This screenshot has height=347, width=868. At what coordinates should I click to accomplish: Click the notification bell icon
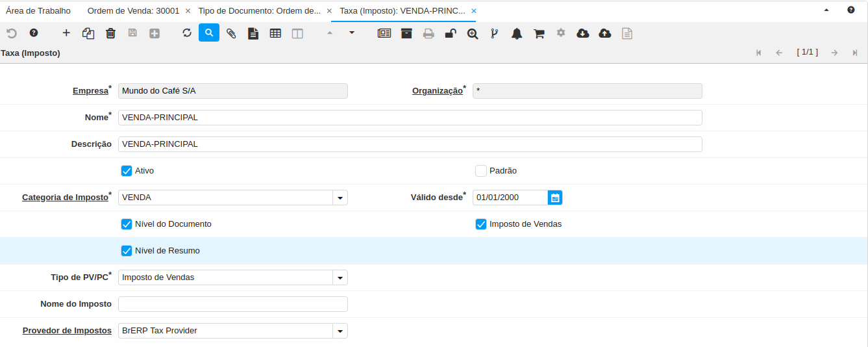click(x=517, y=33)
